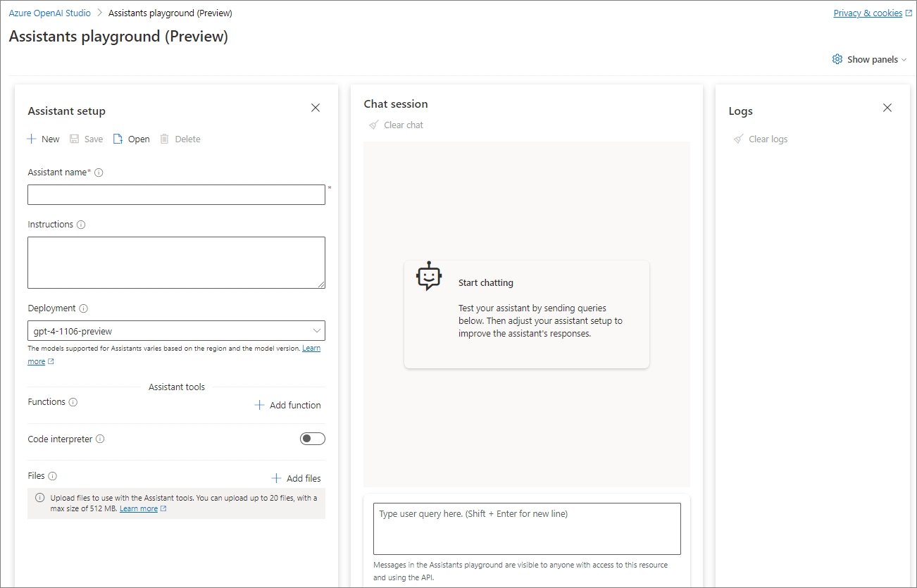The height and width of the screenshot is (588, 917).
Task: Click the Assistant setup heading
Action: [66, 111]
